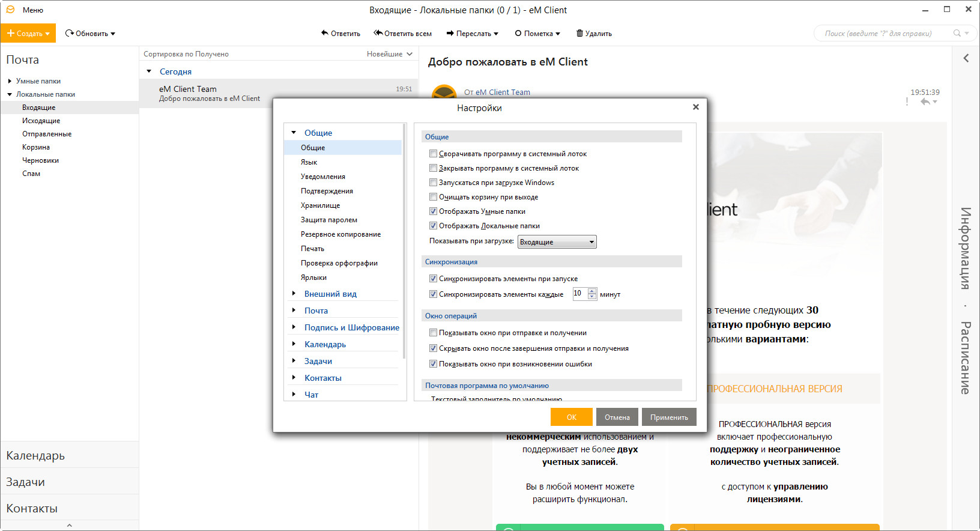
Task: Click the Создать button
Action: tap(28, 33)
